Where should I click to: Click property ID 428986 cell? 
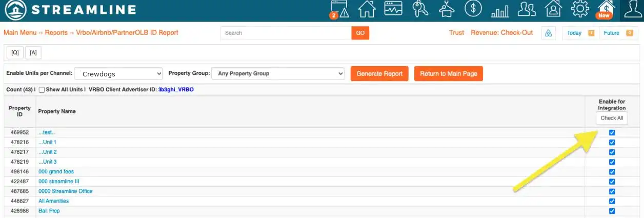[19, 211]
